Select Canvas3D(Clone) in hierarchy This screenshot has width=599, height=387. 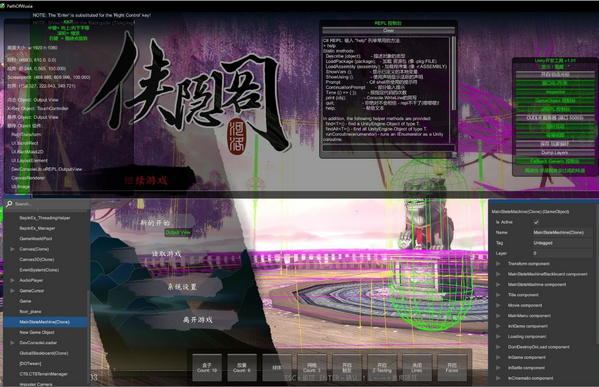(37, 259)
